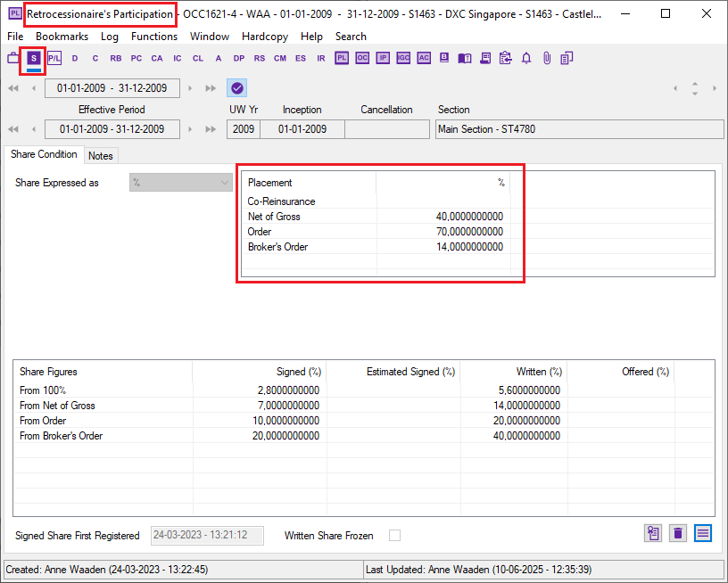Click the Broker's Order placement row

coord(277,247)
